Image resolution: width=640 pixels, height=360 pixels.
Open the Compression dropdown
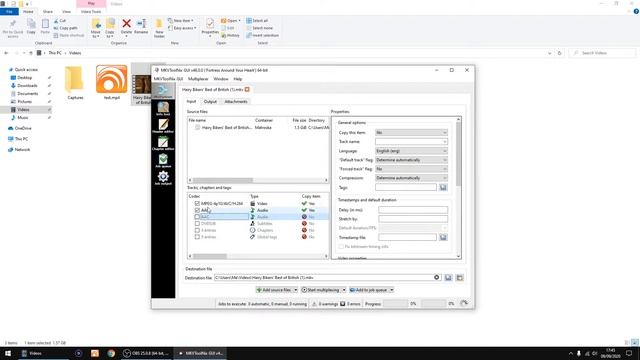coord(411,178)
